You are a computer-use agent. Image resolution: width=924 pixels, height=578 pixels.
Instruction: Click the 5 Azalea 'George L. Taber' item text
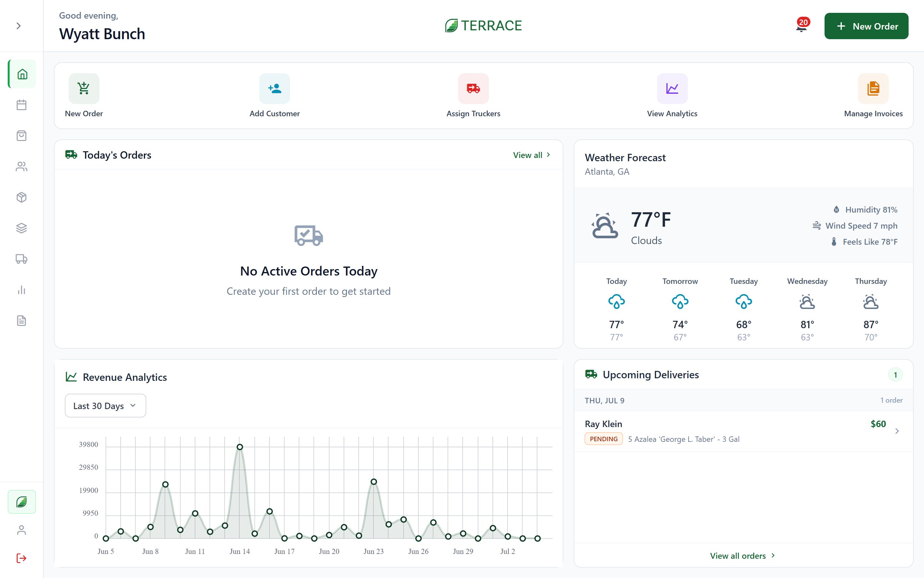(684, 439)
